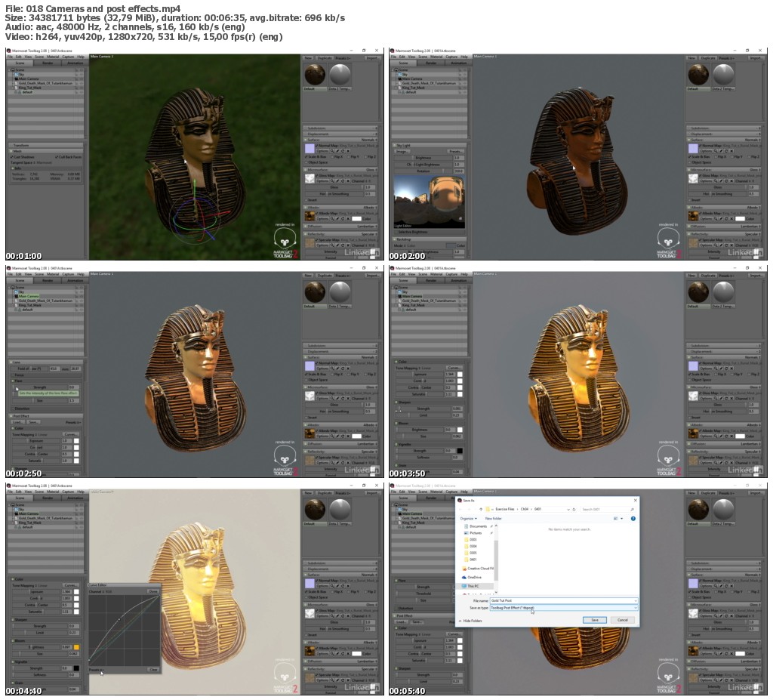Select Main Camera in the 00:02:50 scene tree
The height and width of the screenshot is (700, 773).
[x=29, y=296]
